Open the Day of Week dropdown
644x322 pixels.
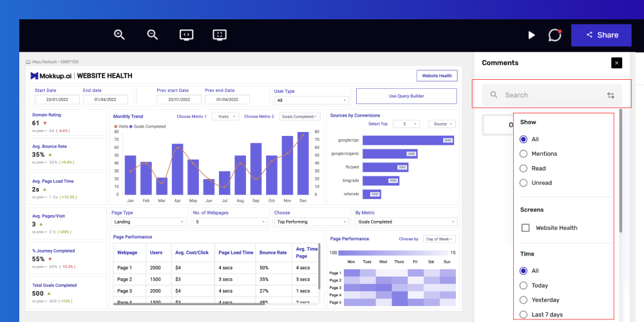(439, 239)
